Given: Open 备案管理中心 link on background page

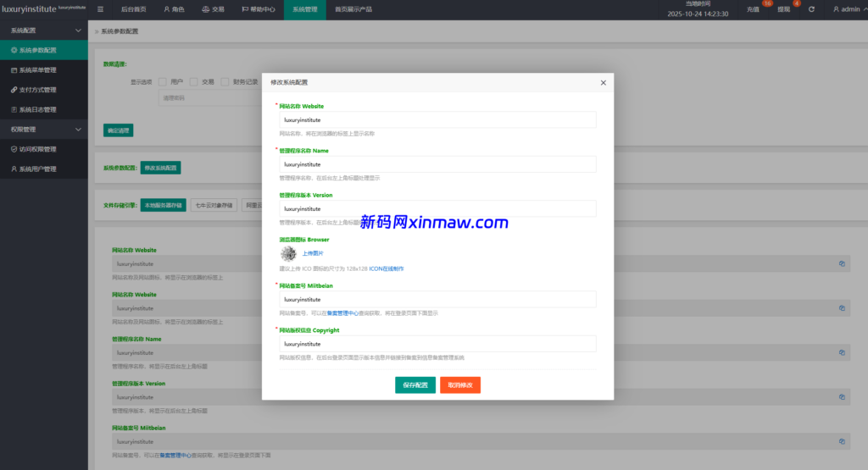Looking at the screenshot, I should click(x=175, y=455).
